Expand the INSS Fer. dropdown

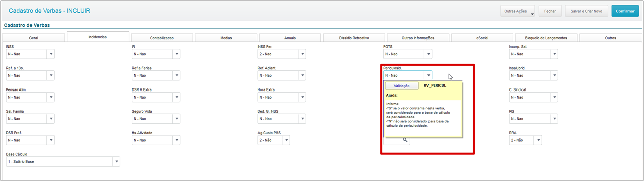coord(302,54)
